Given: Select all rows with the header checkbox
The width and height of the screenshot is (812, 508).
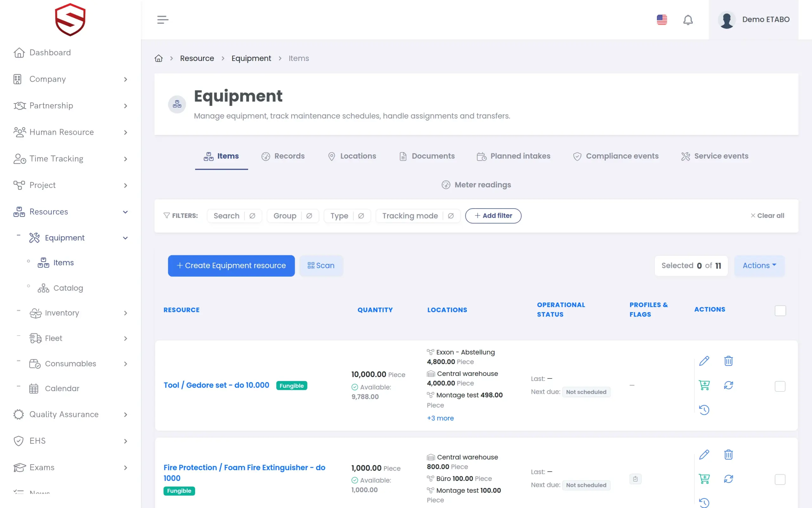Looking at the screenshot, I should (x=780, y=311).
